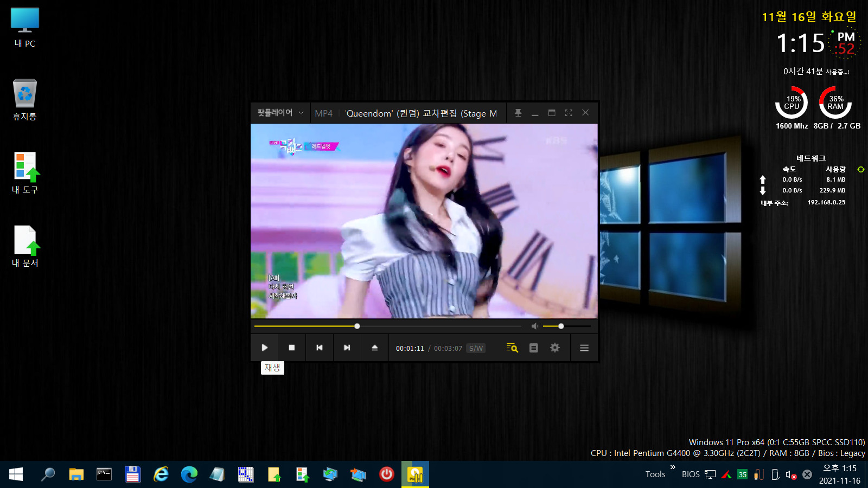Click the network monitor tray icon
This screenshot has width=868, height=488.
pos(710,474)
